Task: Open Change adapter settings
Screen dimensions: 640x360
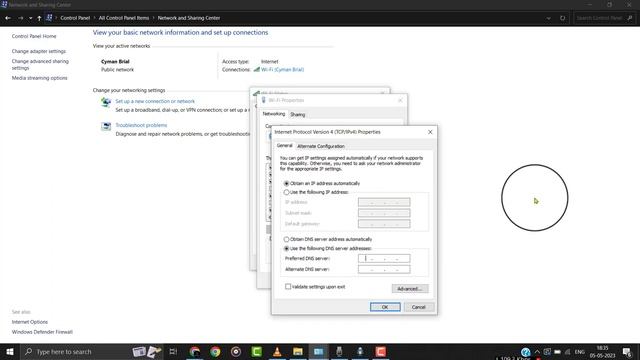Action: click(x=39, y=51)
